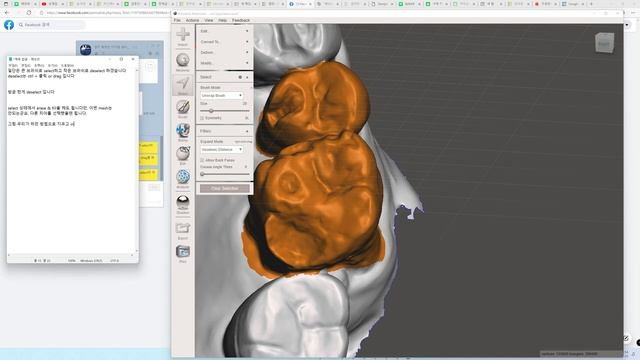Click the browser reload button
Image resolution: width=640 pixels, height=360 pixels.
pos(29,13)
